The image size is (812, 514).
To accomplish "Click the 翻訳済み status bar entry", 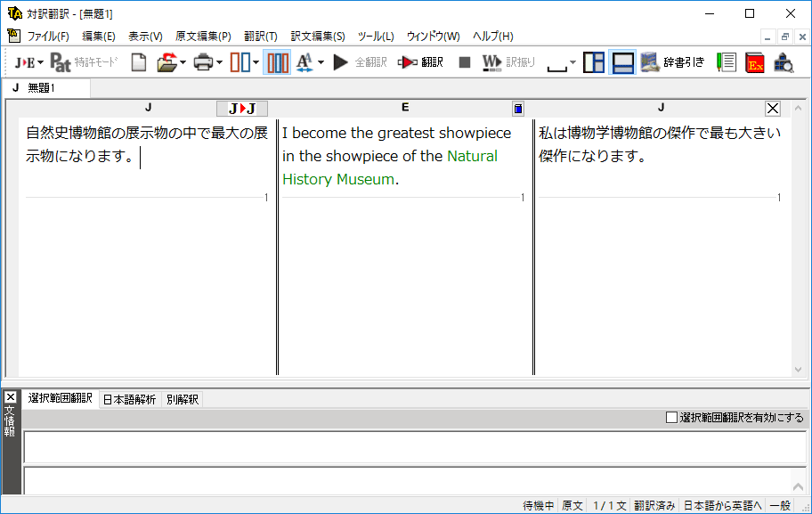I will point(654,506).
